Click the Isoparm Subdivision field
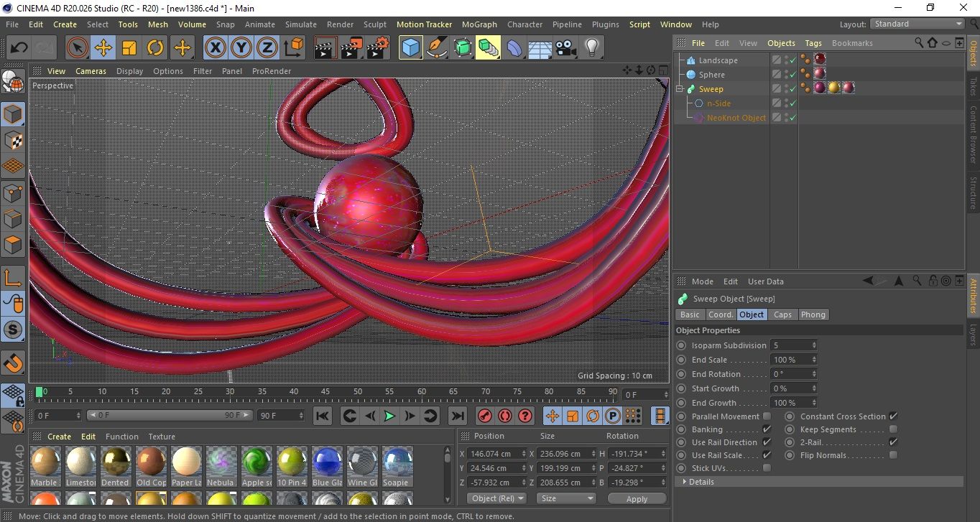980x522 pixels. tap(793, 345)
